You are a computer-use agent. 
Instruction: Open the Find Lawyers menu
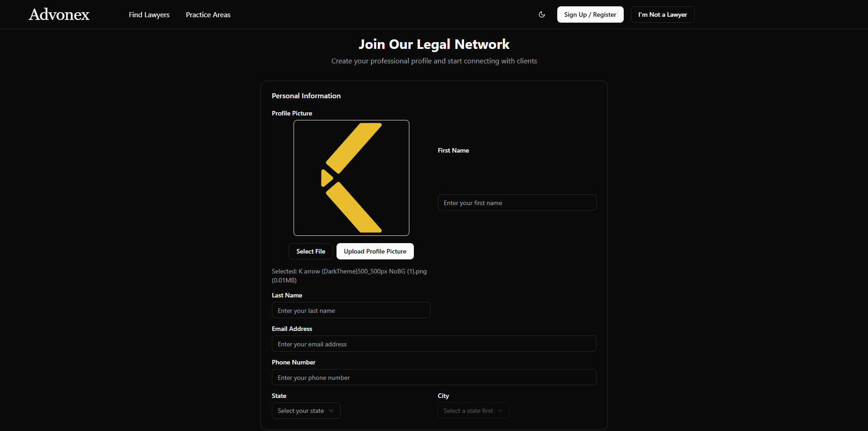(x=149, y=14)
